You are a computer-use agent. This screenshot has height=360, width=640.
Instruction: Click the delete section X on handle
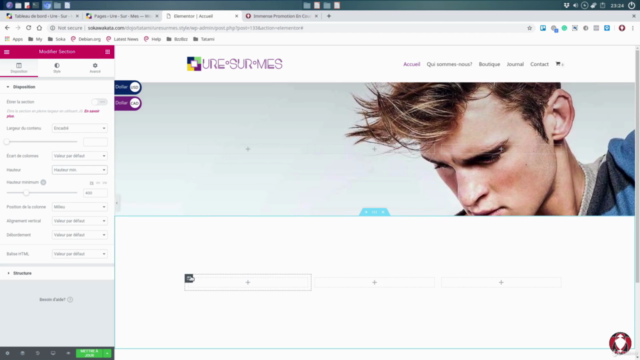(x=383, y=212)
